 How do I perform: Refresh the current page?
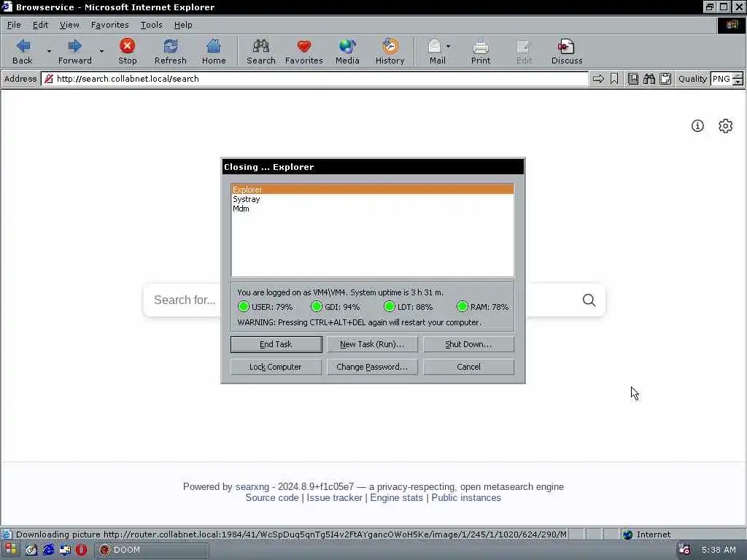point(170,51)
